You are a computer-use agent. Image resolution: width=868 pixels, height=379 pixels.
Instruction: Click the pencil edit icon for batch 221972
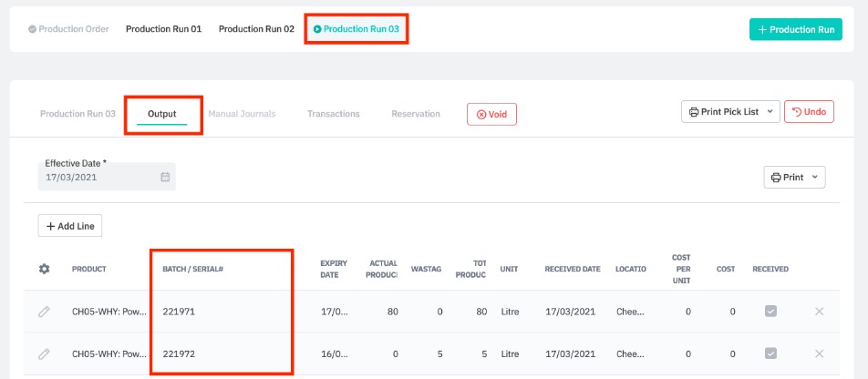click(44, 353)
